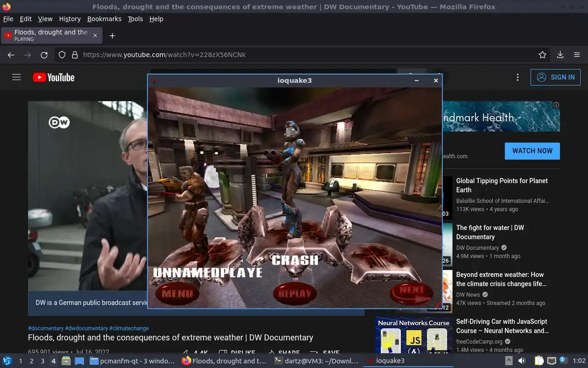
Task: Click network status tray icon
Action: coord(552,361)
